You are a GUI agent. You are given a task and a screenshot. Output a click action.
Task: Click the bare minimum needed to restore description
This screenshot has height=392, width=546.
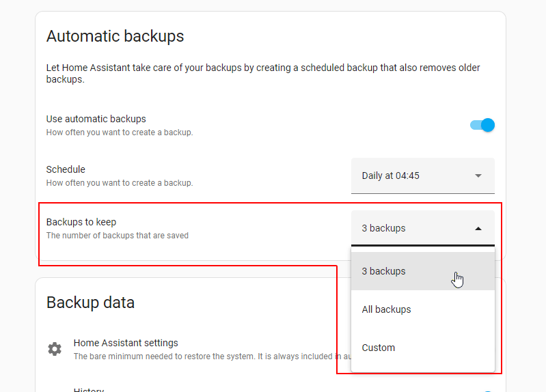pyautogui.click(x=205, y=356)
